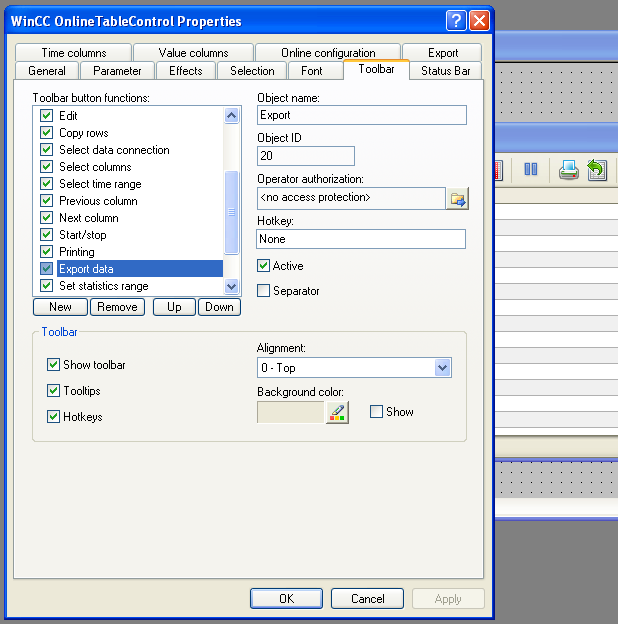The height and width of the screenshot is (624, 618).
Task: Uncheck the Edit button function
Action: (x=47, y=115)
